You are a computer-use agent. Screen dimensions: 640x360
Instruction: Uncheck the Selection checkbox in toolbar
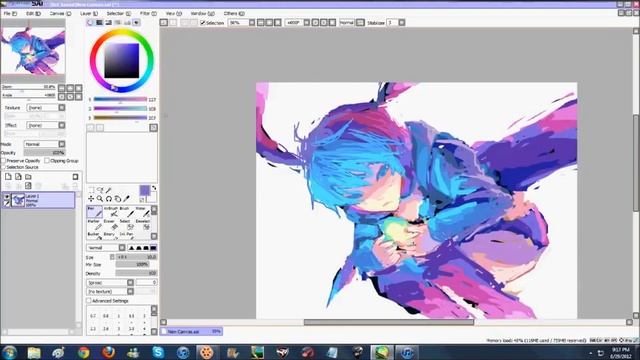203,23
